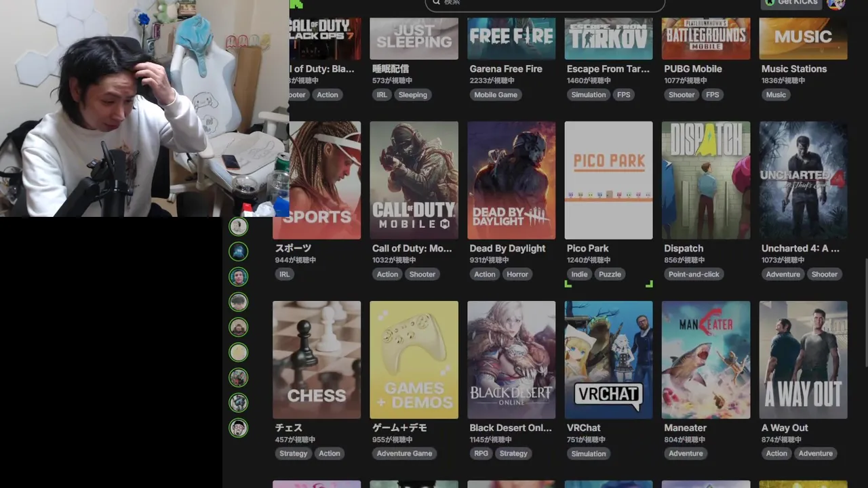Select the Indie tag under Pico Park

(x=579, y=274)
